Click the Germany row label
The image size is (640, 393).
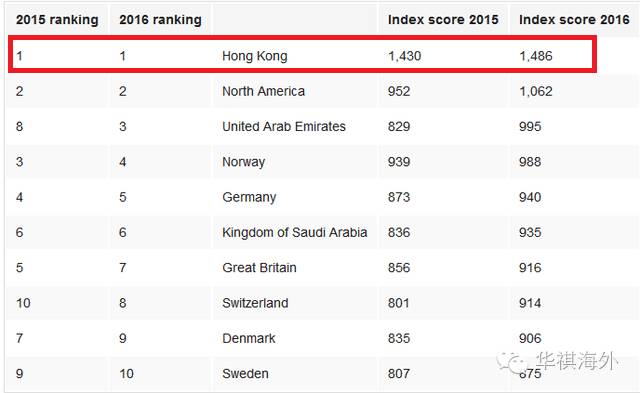249,197
